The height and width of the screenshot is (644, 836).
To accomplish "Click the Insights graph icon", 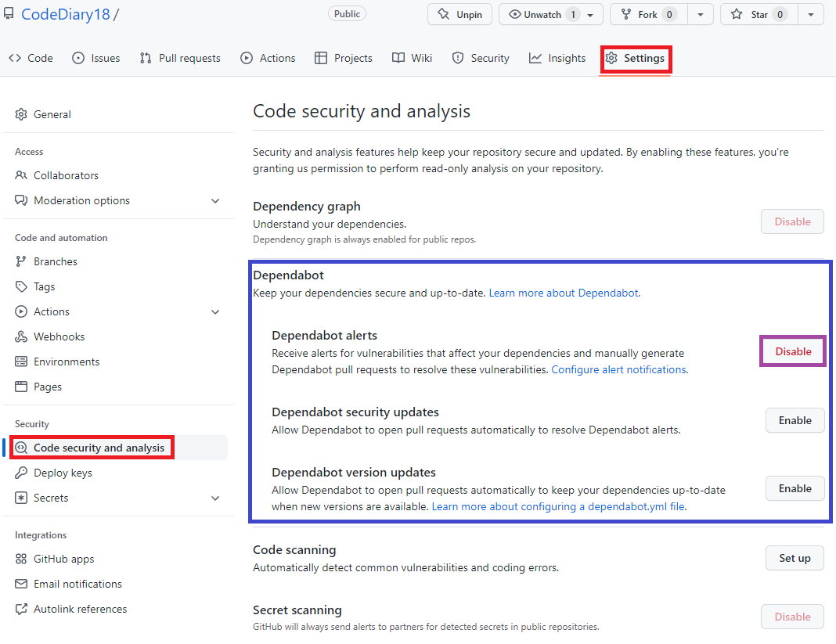I will (x=535, y=58).
